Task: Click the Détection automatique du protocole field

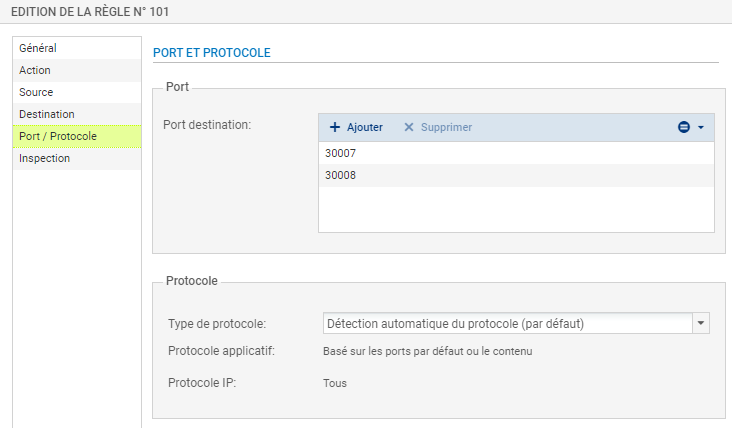Action: click(x=507, y=323)
